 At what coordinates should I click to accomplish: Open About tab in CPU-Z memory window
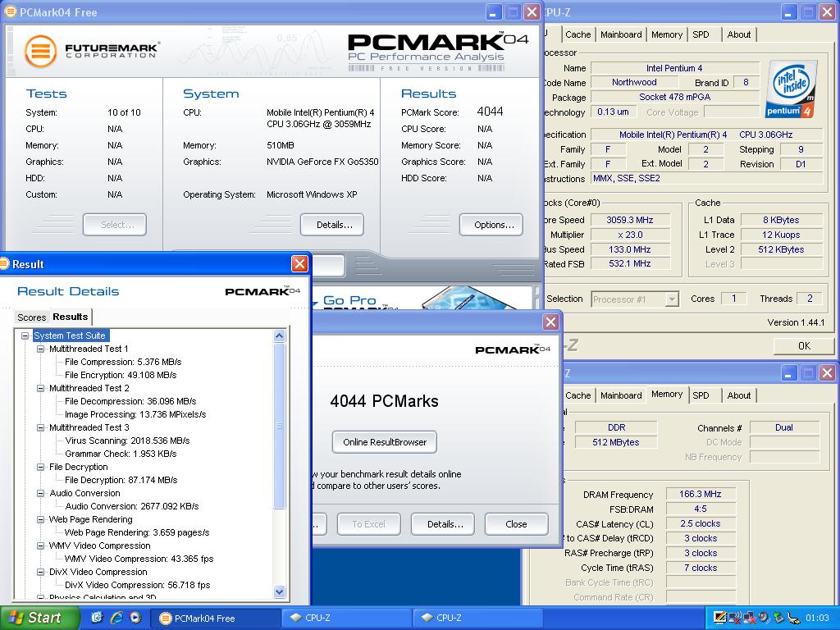click(739, 395)
